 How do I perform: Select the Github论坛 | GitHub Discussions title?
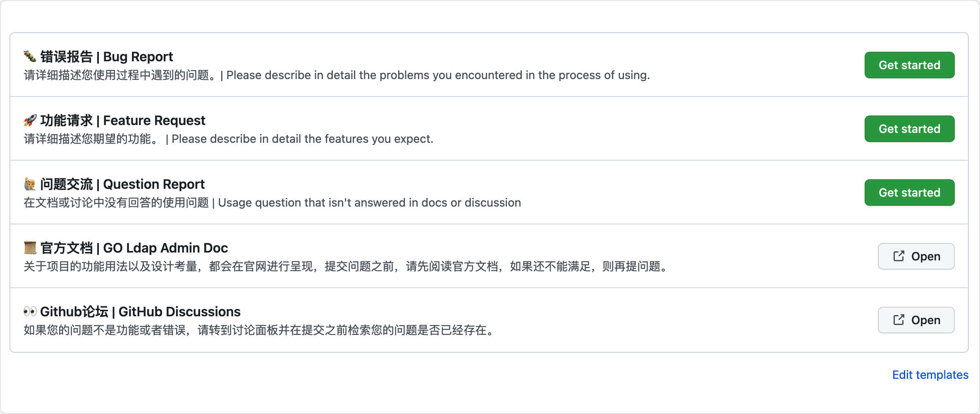140,312
